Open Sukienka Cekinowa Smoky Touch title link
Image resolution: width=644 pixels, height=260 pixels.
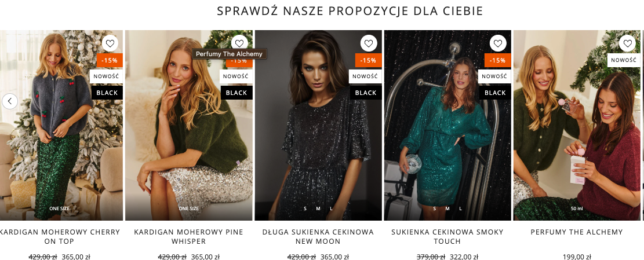447,237
